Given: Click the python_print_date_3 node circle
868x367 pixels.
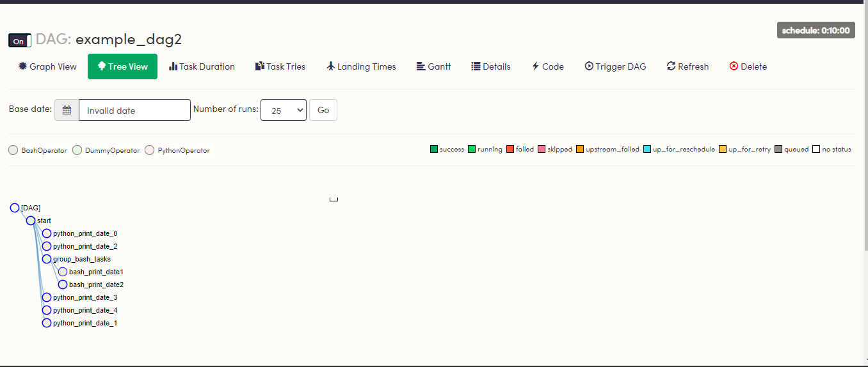Looking at the screenshot, I should tap(47, 297).
